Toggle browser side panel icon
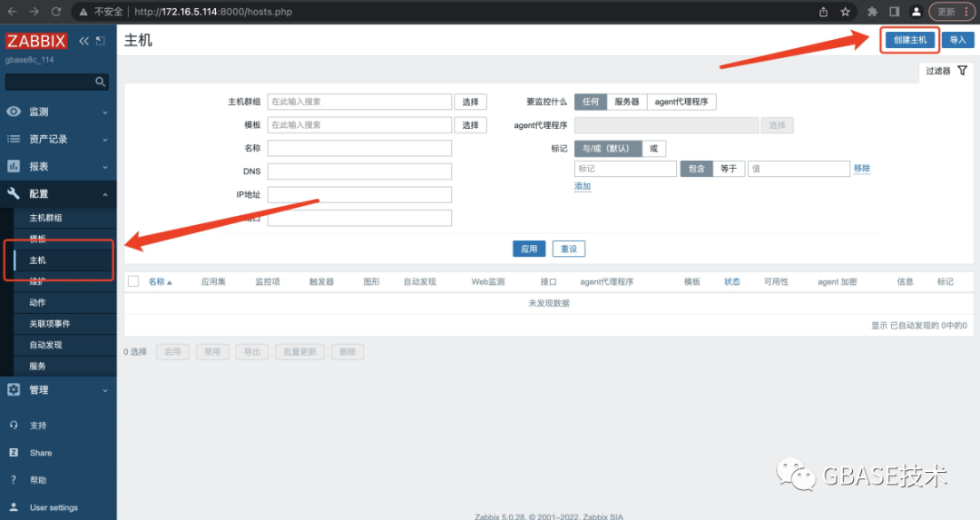 895,12
